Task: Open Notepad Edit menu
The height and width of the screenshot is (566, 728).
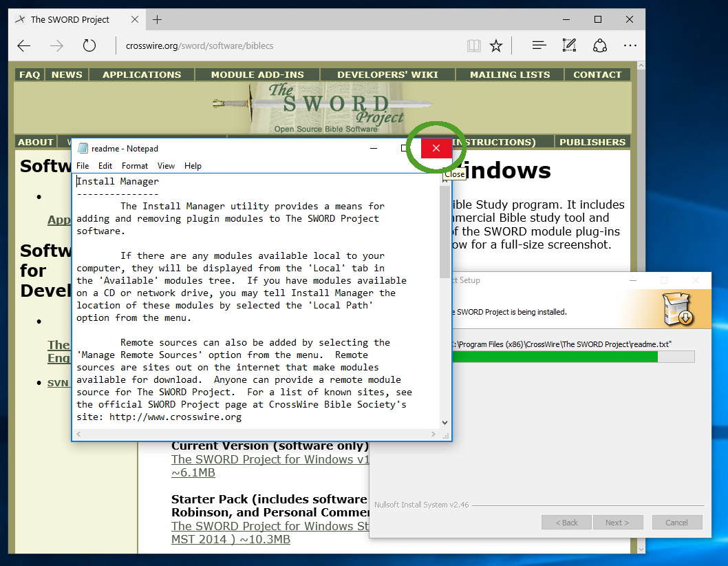Action: click(105, 166)
